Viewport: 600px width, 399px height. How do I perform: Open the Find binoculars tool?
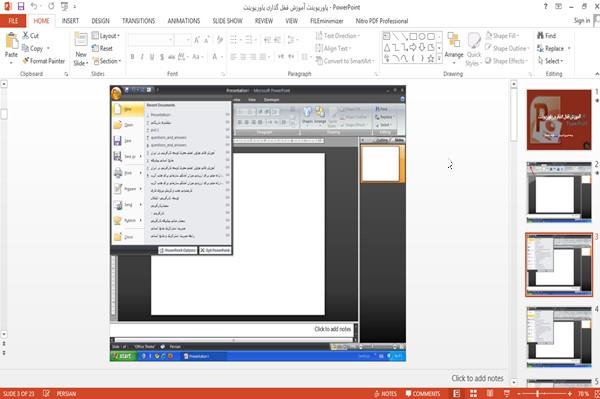pyautogui.click(x=540, y=36)
